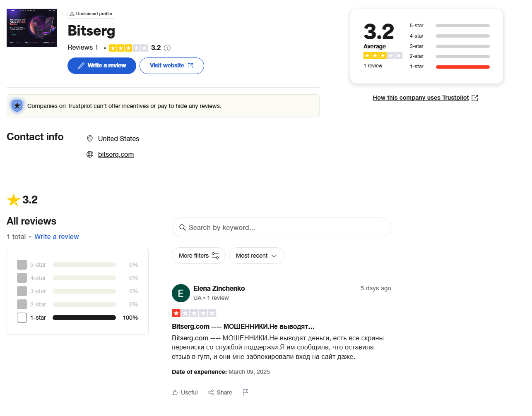
Task: Click the 1-star 100% black progress bar
Action: 84,318
